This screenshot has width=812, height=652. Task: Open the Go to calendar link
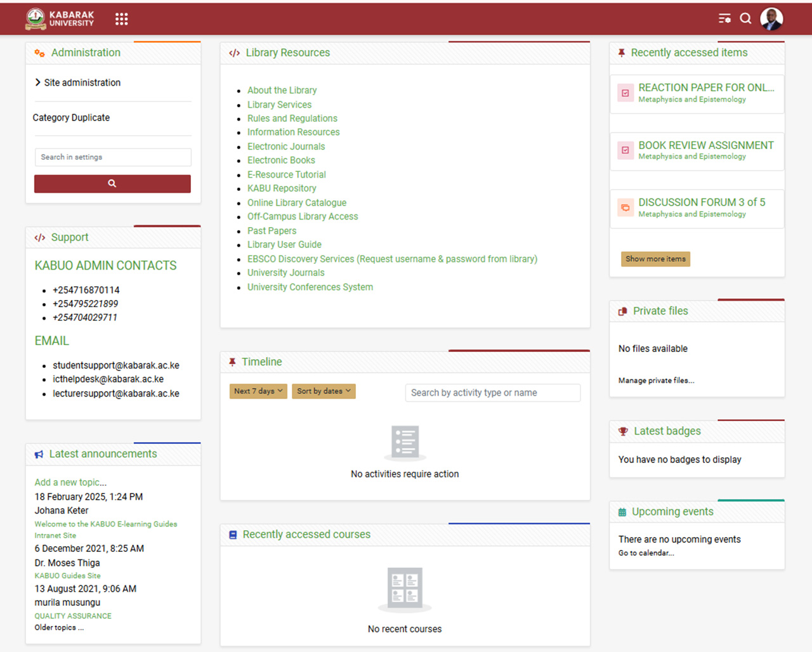click(x=646, y=553)
